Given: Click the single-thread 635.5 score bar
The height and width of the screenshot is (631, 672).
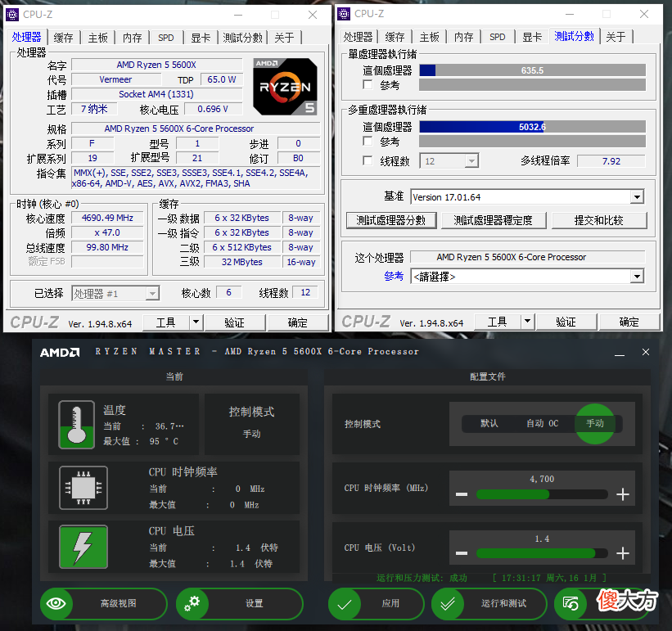Looking at the screenshot, I should coord(532,70).
